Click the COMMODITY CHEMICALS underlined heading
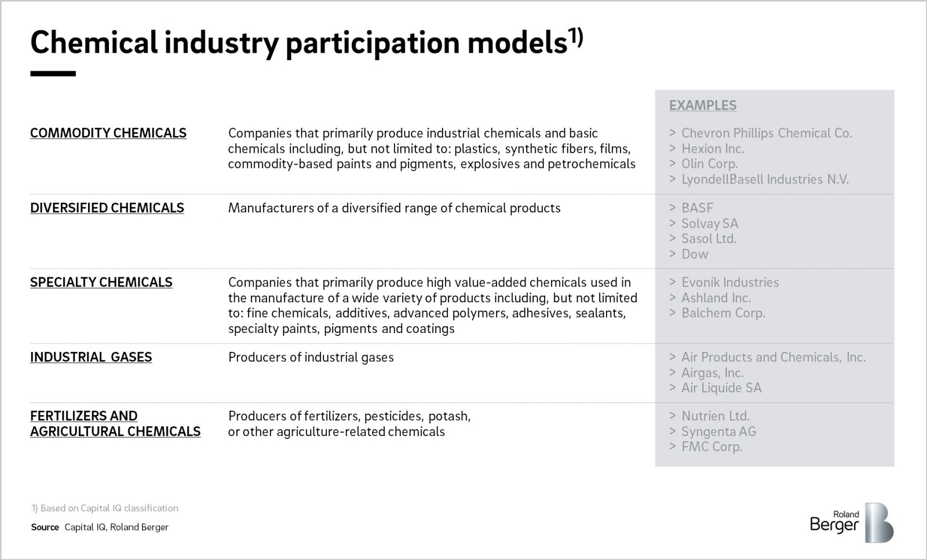The width and height of the screenshot is (927, 560). (x=108, y=133)
